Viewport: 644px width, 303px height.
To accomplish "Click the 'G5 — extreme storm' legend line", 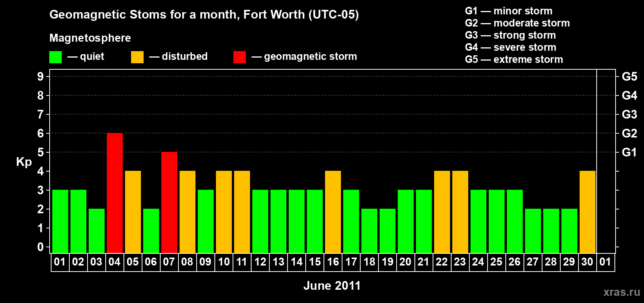I will (514, 59).
